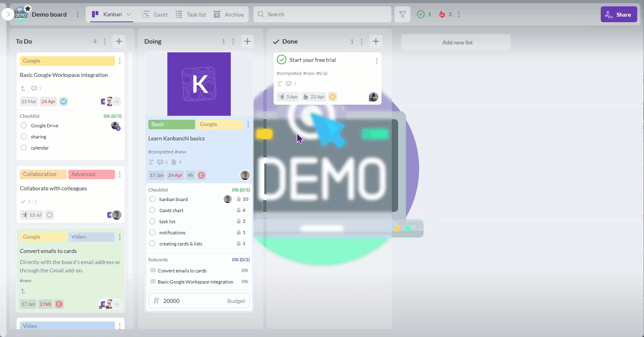Select the Video label on Convert emails card
The height and width of the screenshot is (337, 644).
tap(92, 237)
